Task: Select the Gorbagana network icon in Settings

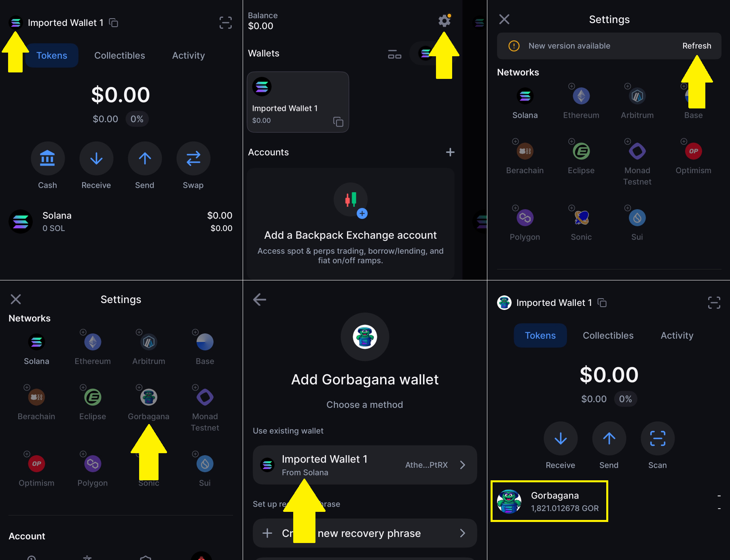Action: coord(149,397)
